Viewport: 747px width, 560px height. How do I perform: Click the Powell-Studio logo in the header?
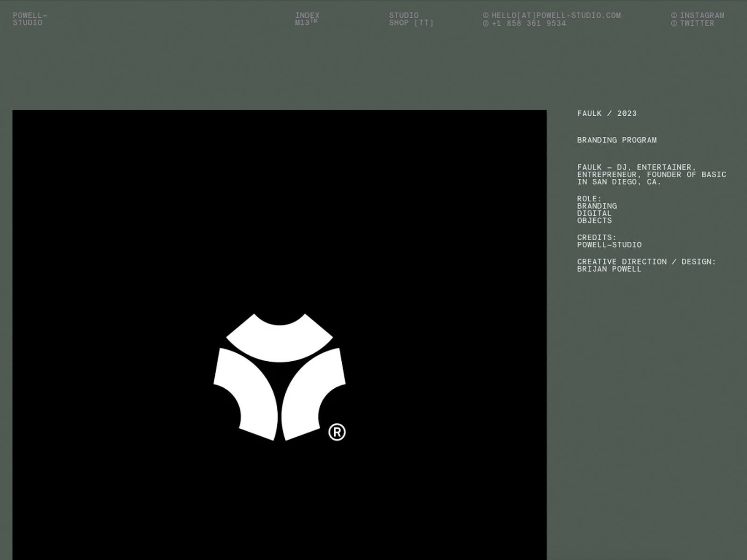tap(29, 19)
